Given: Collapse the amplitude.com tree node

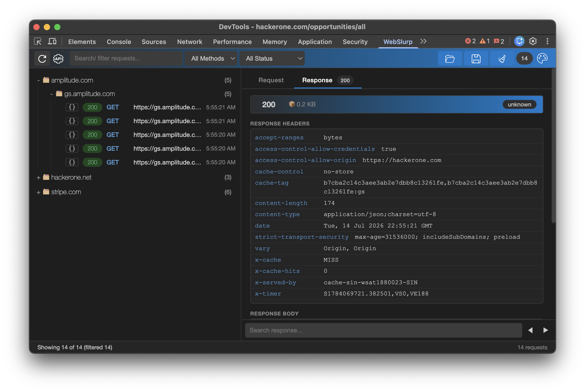Looking at the screenshot, I should (x=38, y=80).
